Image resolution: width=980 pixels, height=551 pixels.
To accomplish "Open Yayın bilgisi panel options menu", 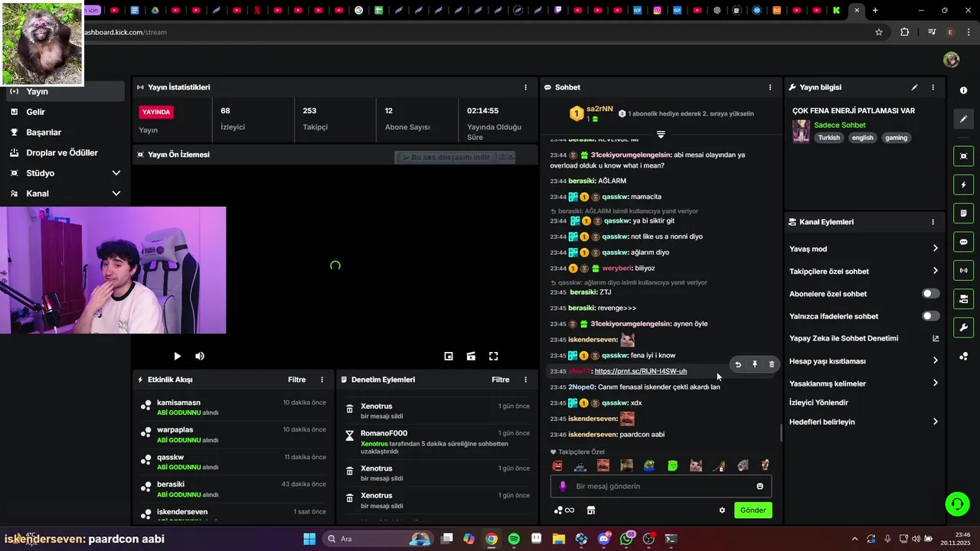I will 933,87.
